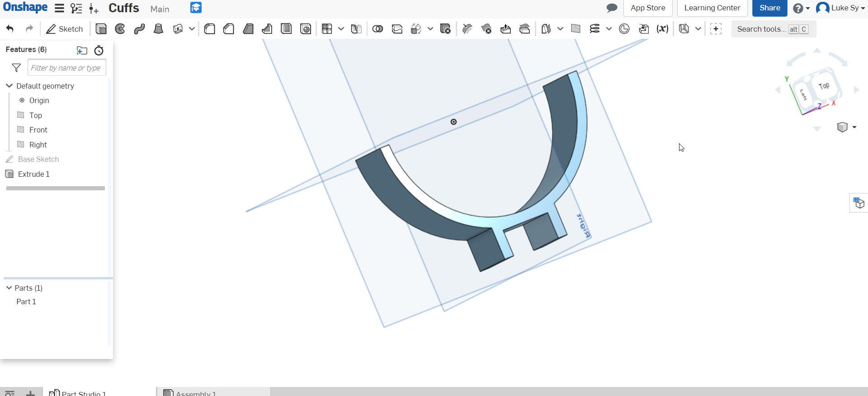Select the Extrude tool icon

[x=101, y=29]
